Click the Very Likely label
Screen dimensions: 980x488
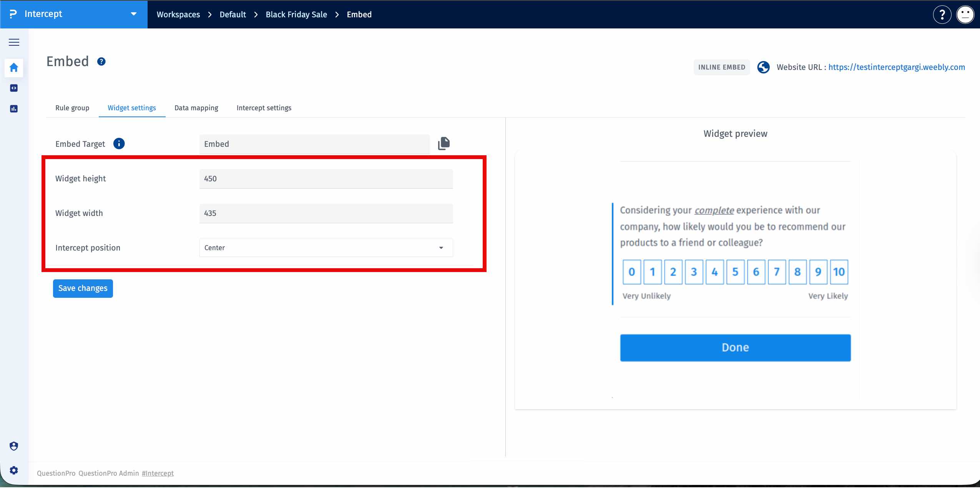coord(828,296)
